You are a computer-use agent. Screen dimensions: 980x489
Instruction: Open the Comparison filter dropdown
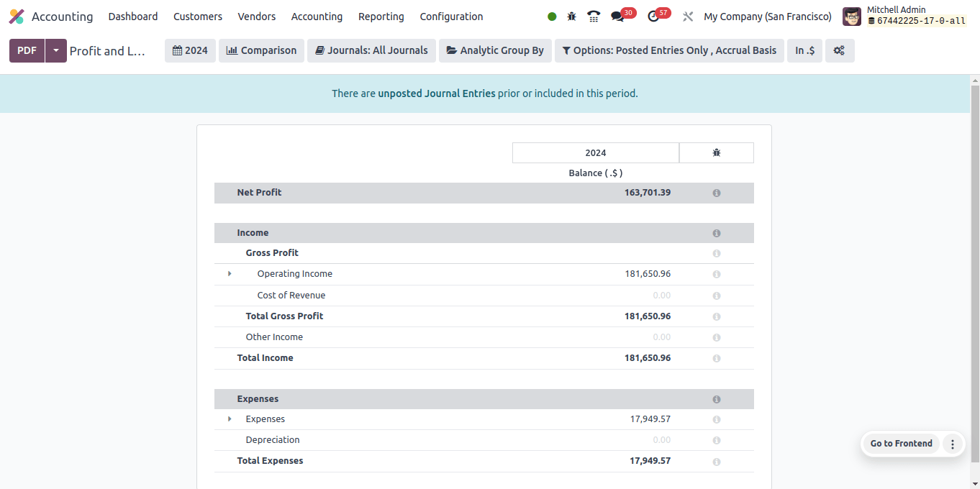pos(261,50)
